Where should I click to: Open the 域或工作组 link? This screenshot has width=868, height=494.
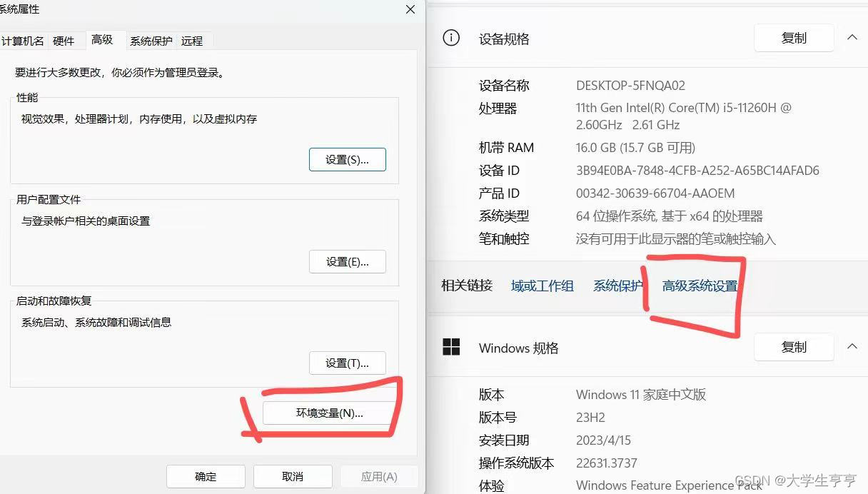(x=542, y=286)
